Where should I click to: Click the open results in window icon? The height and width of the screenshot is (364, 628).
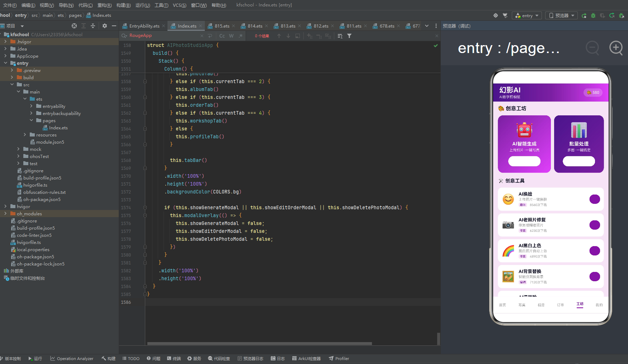pos(298,36)
